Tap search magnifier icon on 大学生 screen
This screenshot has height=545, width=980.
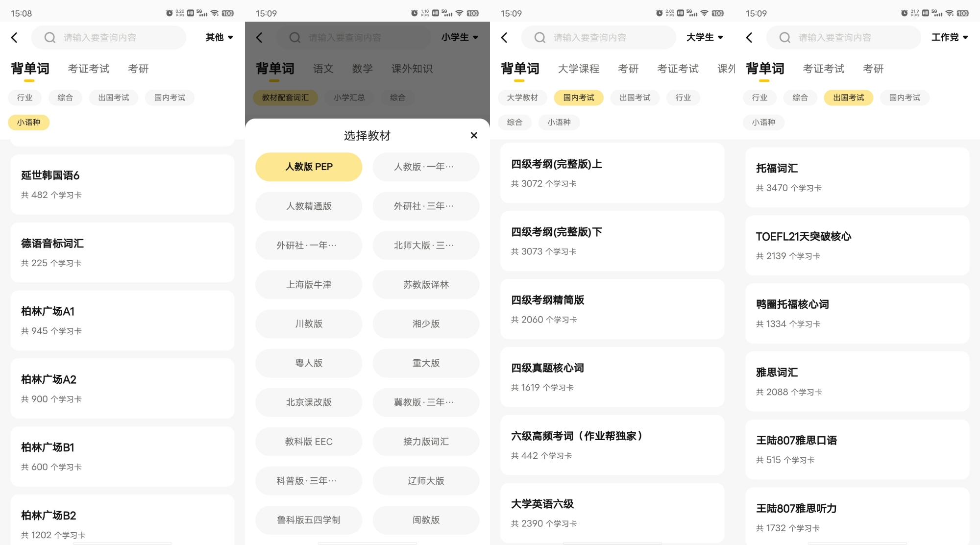(539, 38)
